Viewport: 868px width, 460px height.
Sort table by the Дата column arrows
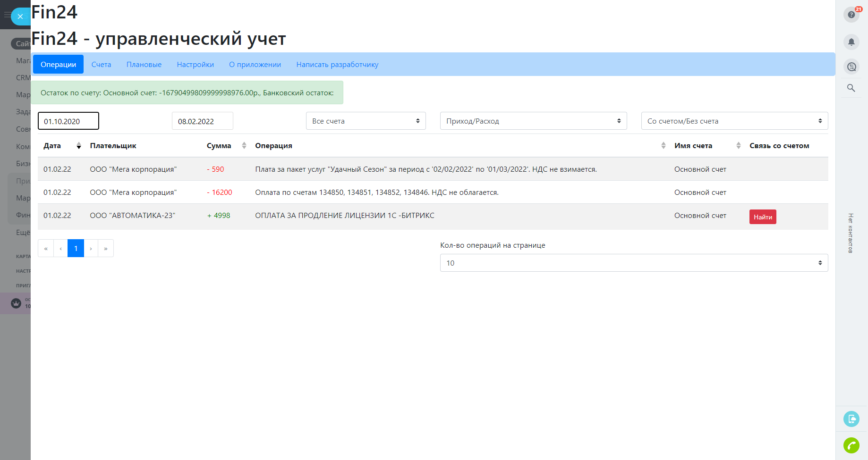tap(79, 146)
